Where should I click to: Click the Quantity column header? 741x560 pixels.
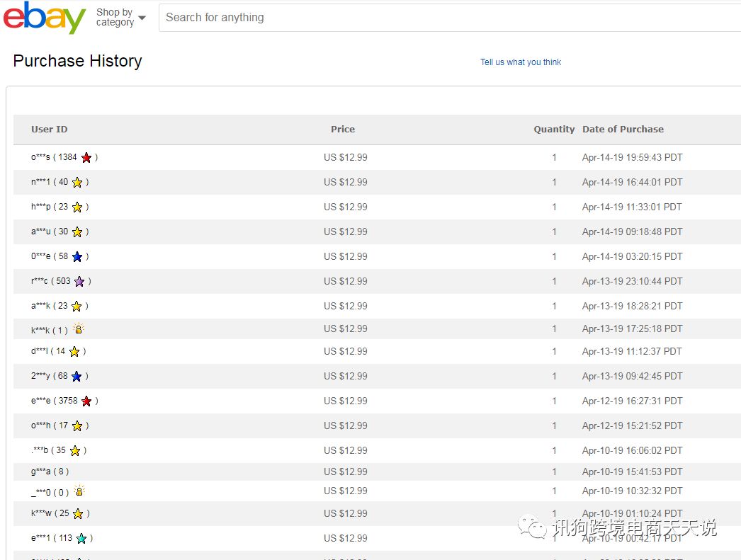tap(554, 130)
